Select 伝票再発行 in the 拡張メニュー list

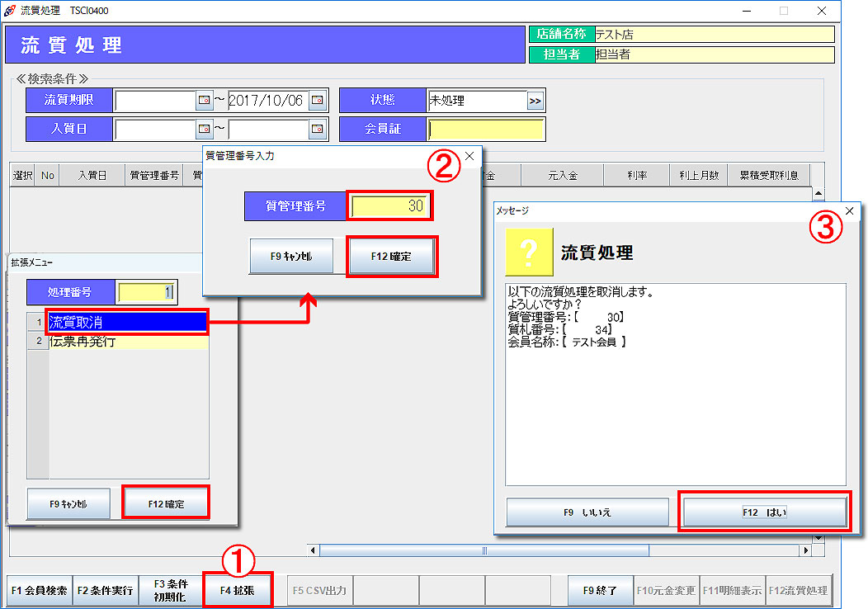tap(129, 341)
